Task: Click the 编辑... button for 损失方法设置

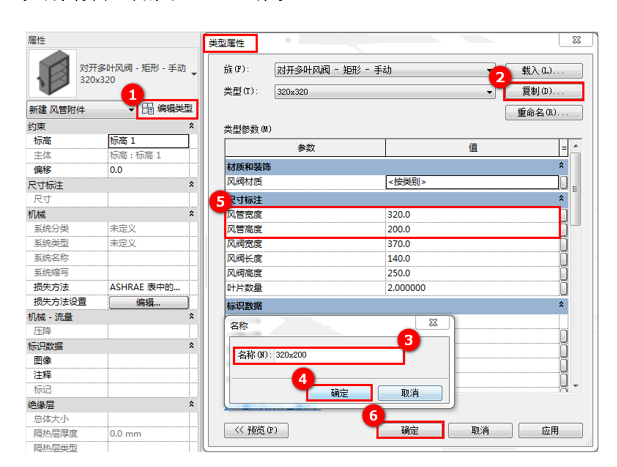Action: tap(148, 303)
